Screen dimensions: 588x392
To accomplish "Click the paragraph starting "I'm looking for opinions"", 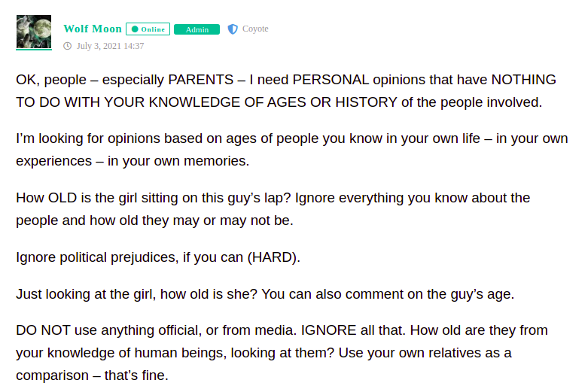I will coord(292,150).
